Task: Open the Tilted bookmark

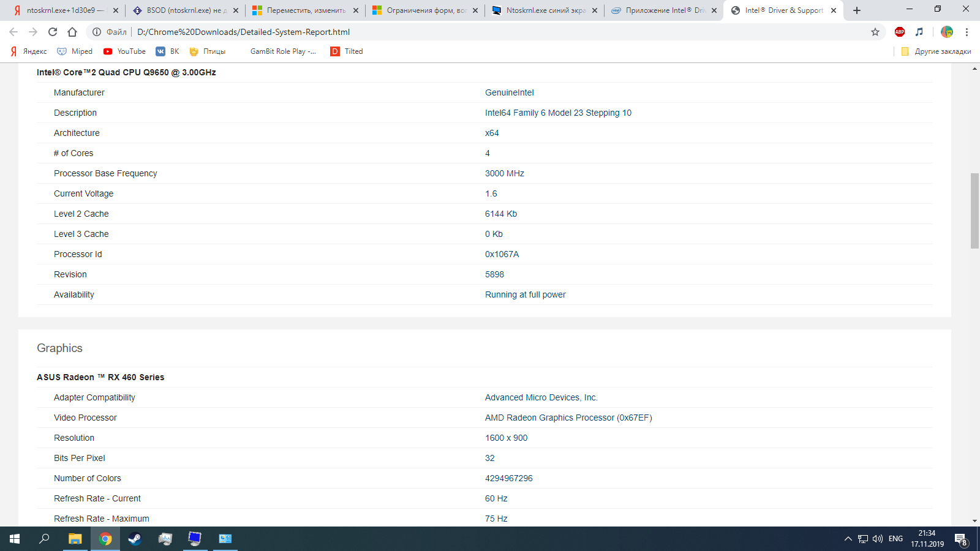Action: click(347, 51)
